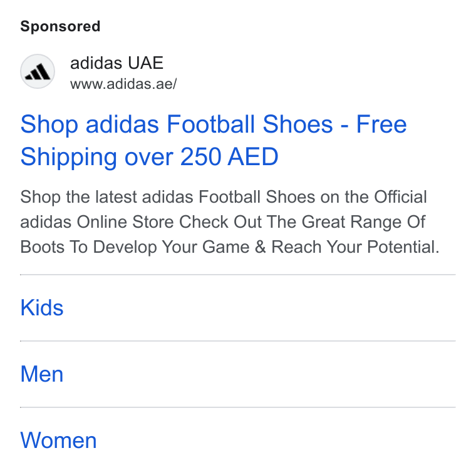Click the Shop adidas Football Shoes headline
The width and height of the screenshot is (476, 473).
(214, 140)
